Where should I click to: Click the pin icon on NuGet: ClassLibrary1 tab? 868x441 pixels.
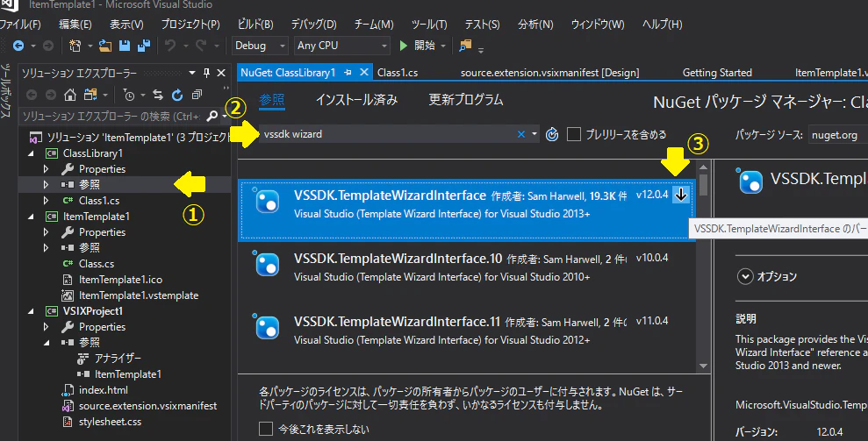(348, 73)
